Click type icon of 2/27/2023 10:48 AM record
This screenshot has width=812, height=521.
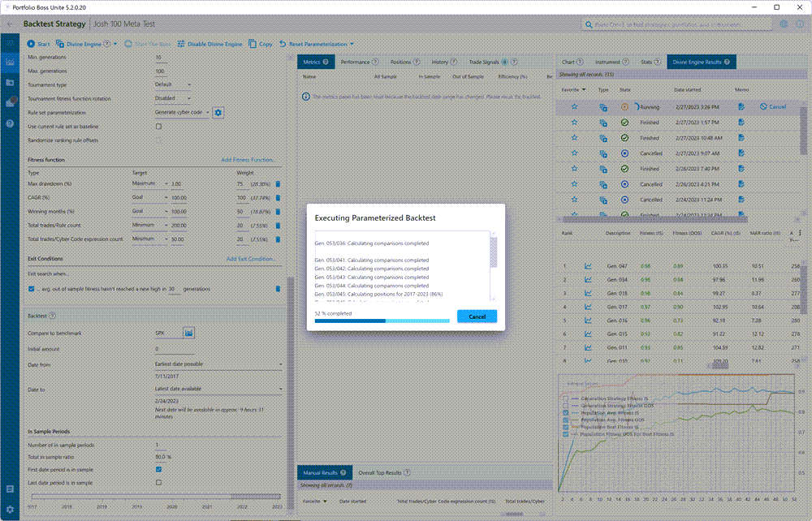click(603, 138)
